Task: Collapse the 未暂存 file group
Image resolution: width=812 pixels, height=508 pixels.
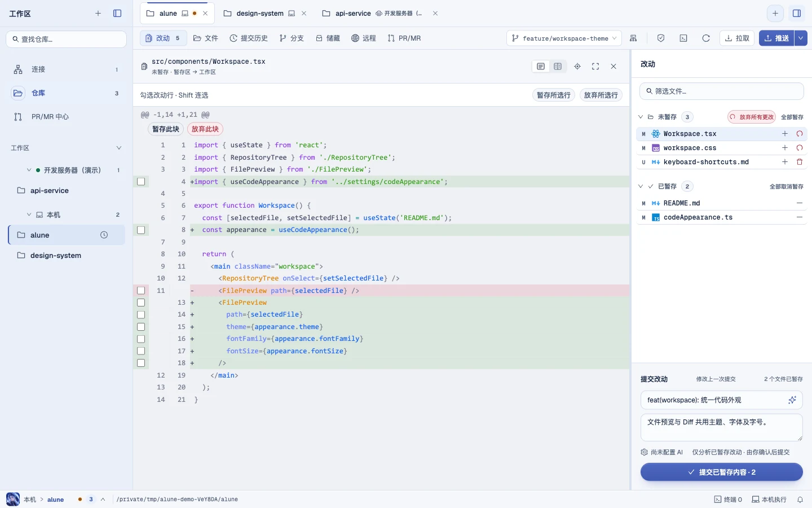Action: tap(641, 117)
